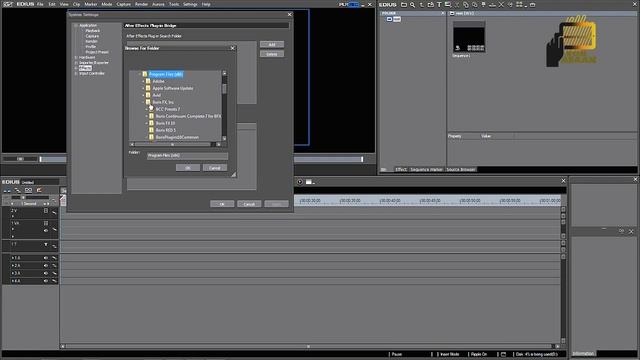The image size is (640, 360).
Task: Click the X delete icon in Bin toolbar
Action: tap(501, 4)
